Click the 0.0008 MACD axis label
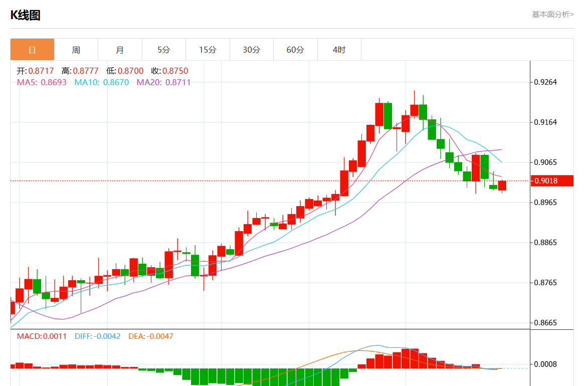The width and height of the screenshot is (588, 386). tap(545, 364)
